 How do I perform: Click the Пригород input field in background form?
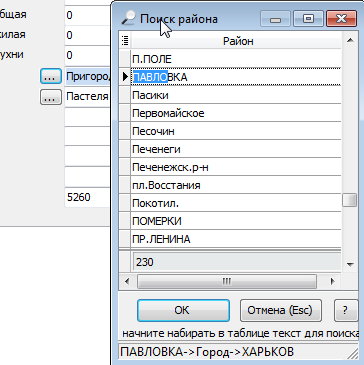pyautogui.click(x=88, y=77)
